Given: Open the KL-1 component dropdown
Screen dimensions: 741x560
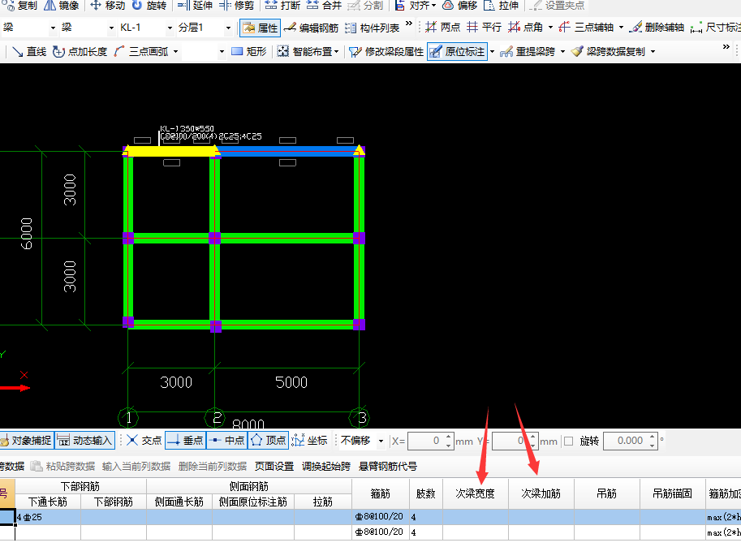Looking at the screenshot, I should point(170,28).
